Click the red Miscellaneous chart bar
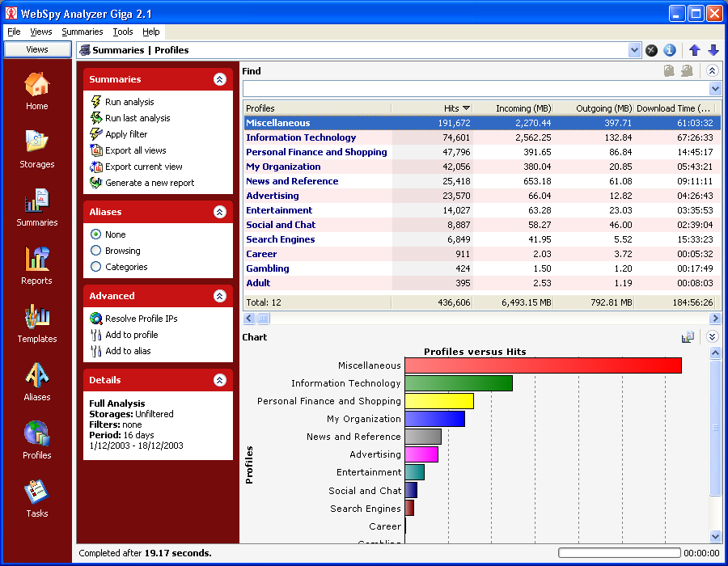The height and width of the screenshot is (566, 728). pyautogui.click(x=544, y=365)
